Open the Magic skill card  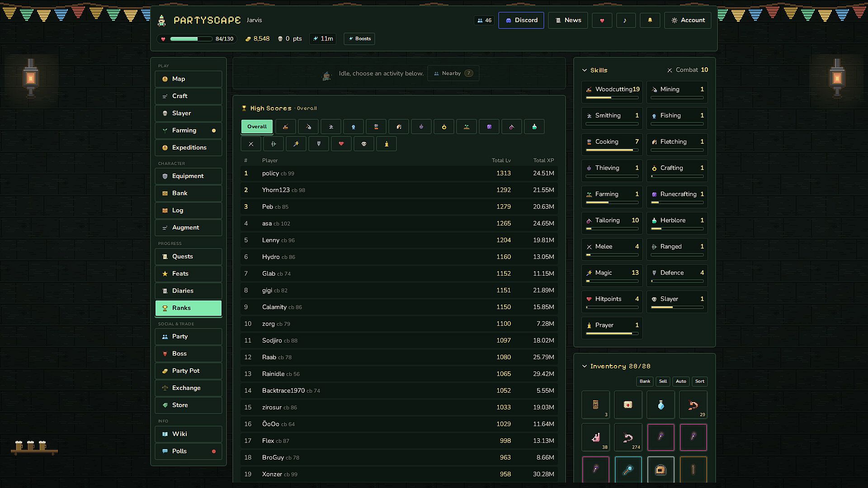612,276
